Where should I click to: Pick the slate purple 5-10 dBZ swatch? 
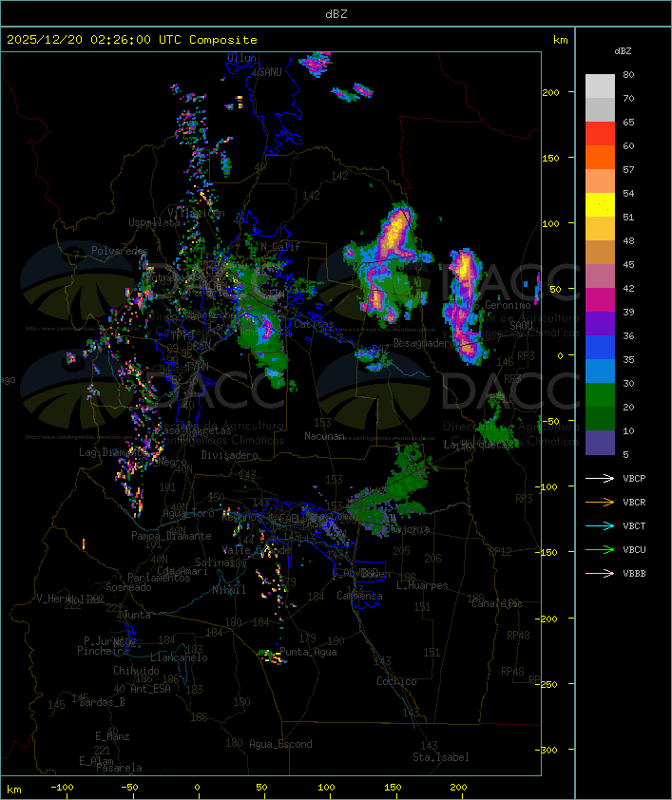point(600,443)
